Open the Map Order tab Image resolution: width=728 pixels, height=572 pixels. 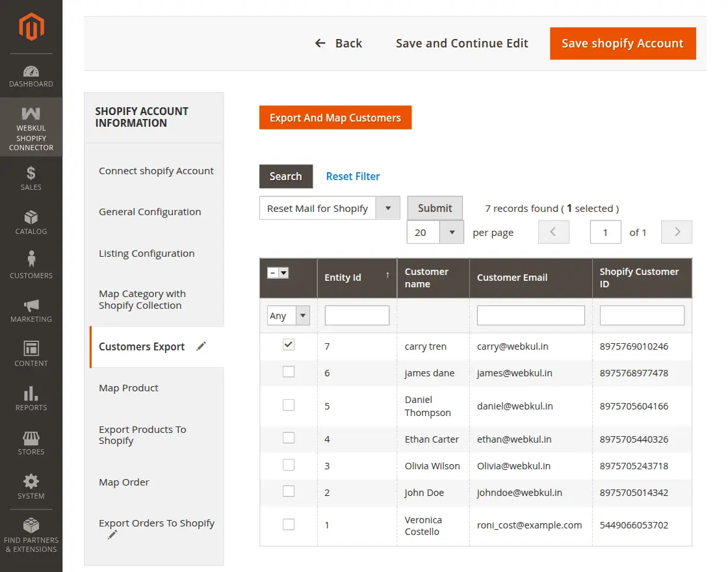[x=124, y=482]
